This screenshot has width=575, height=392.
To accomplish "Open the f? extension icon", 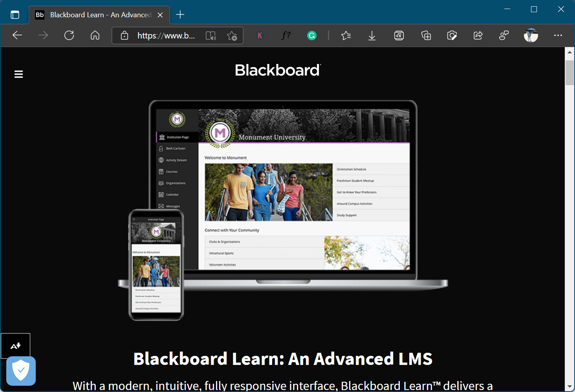I will coord(286,36).
